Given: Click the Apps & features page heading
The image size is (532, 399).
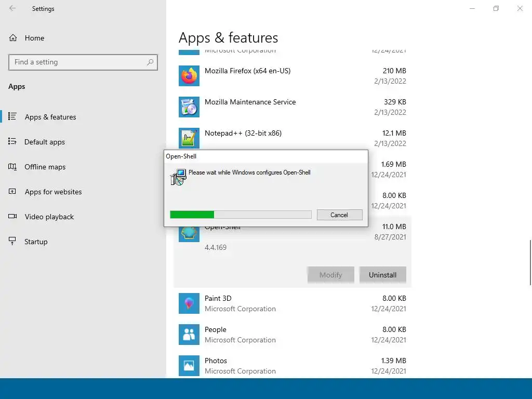Looking at the screenshot, I should [x=229, y=37].
